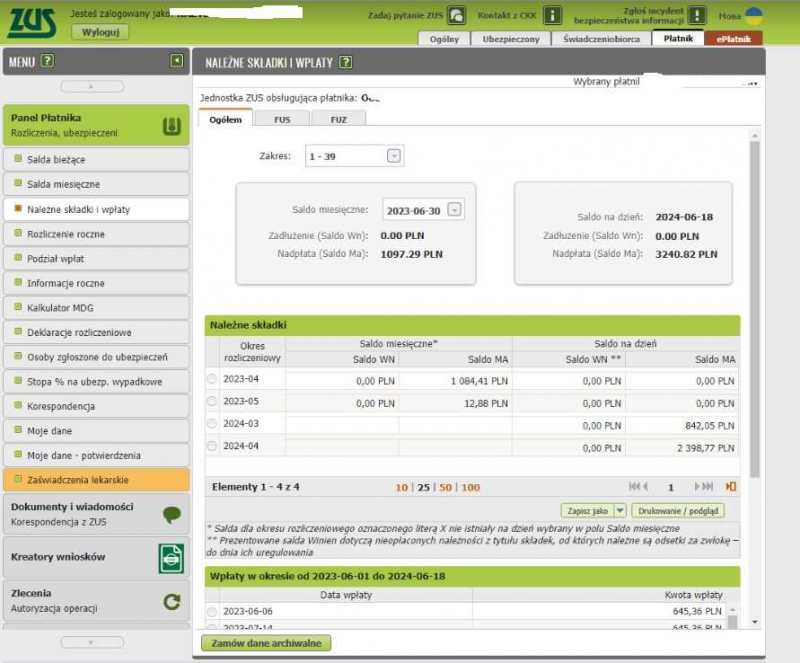
Task: Click the main panel vertical scrollbar
Action: [x=755, y=300]
